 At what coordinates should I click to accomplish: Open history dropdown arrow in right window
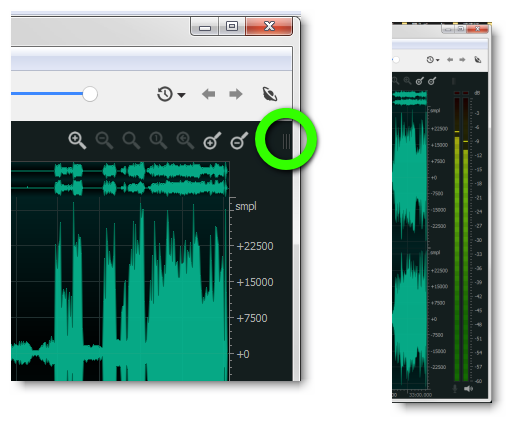(438, 60)
